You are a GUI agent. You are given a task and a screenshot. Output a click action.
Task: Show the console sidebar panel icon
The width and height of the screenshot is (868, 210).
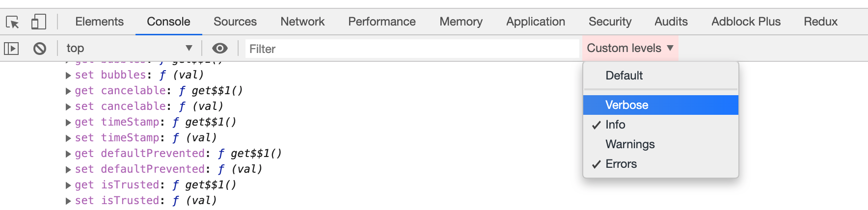coord(11,48)
